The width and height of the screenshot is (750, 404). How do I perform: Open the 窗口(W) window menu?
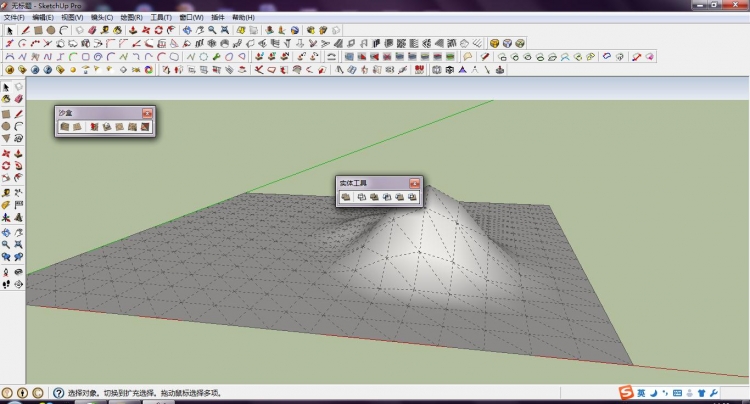[191, 18]
